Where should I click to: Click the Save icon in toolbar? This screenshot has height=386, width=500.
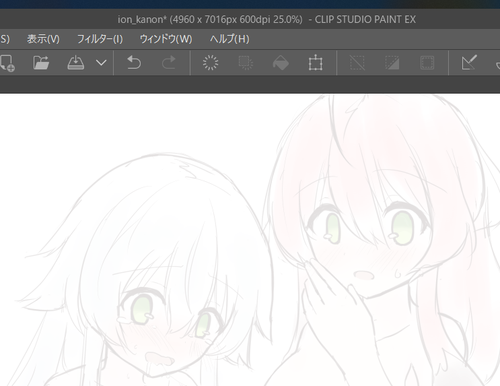(x=76, y=63)
